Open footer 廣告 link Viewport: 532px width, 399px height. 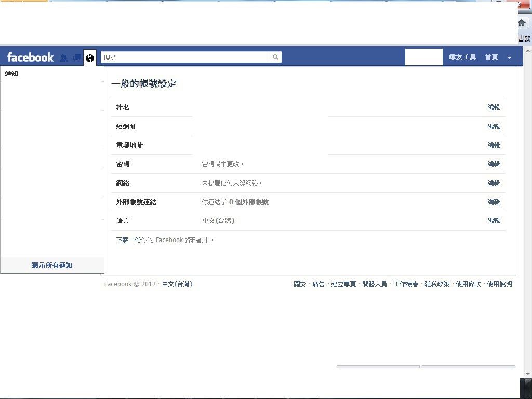(318, 284)
